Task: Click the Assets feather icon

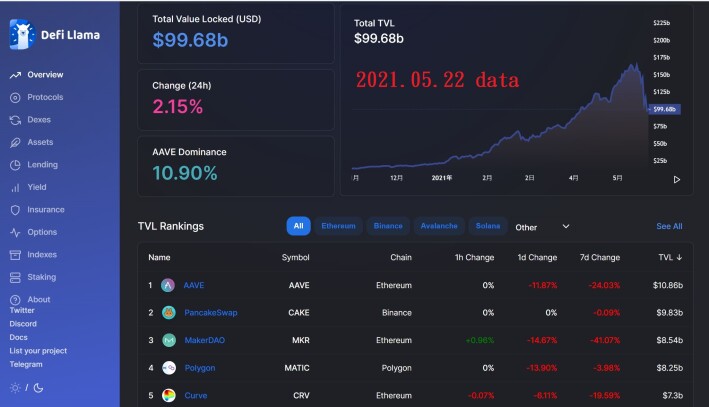Action: [15, 142]
